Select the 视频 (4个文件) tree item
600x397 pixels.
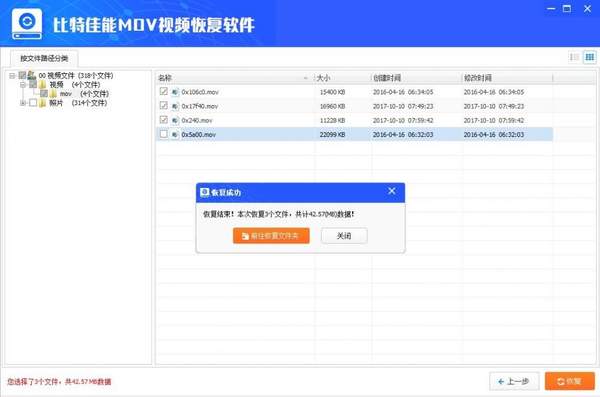(x=75, y=85)
